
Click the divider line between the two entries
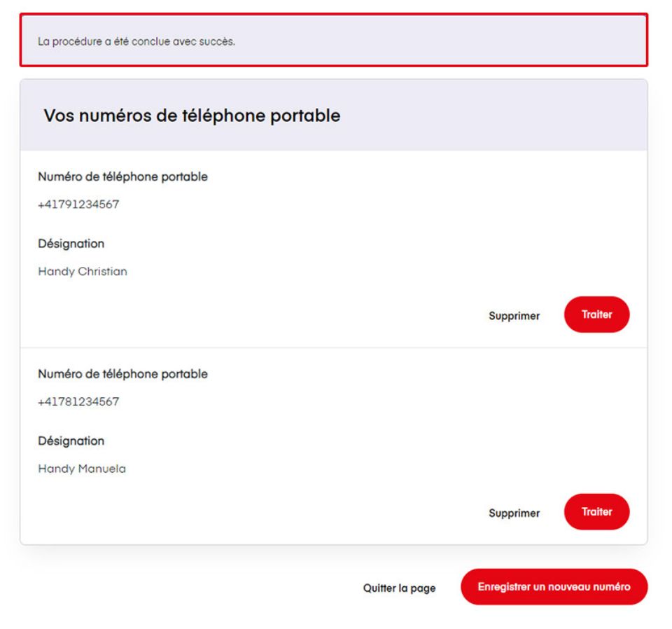[x=333, y=347]
